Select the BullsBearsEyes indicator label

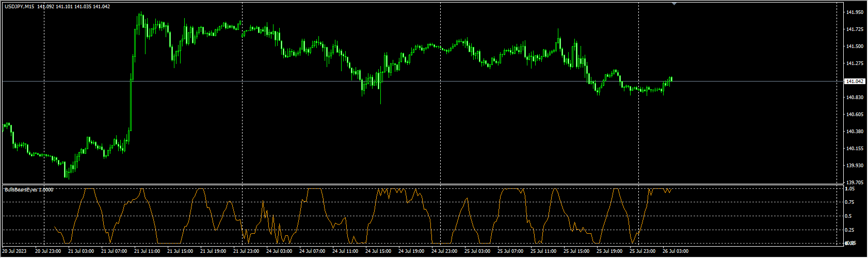[x=29, y=189]
